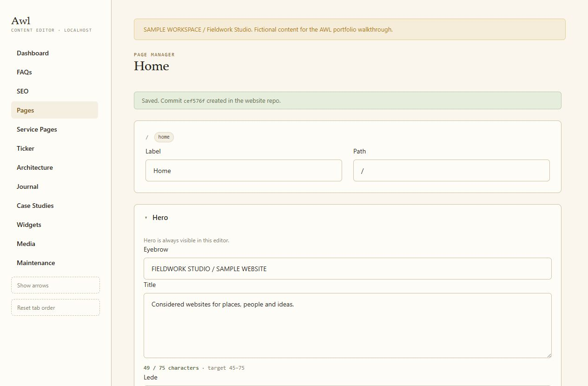
Task: Open the SEO section
Action: (x=54, y=91)
